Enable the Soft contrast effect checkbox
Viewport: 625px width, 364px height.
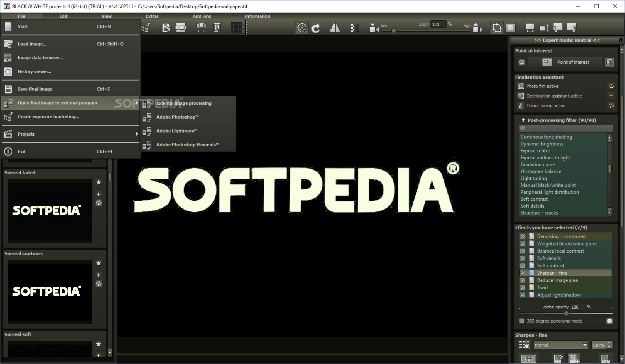coord(523,266)
